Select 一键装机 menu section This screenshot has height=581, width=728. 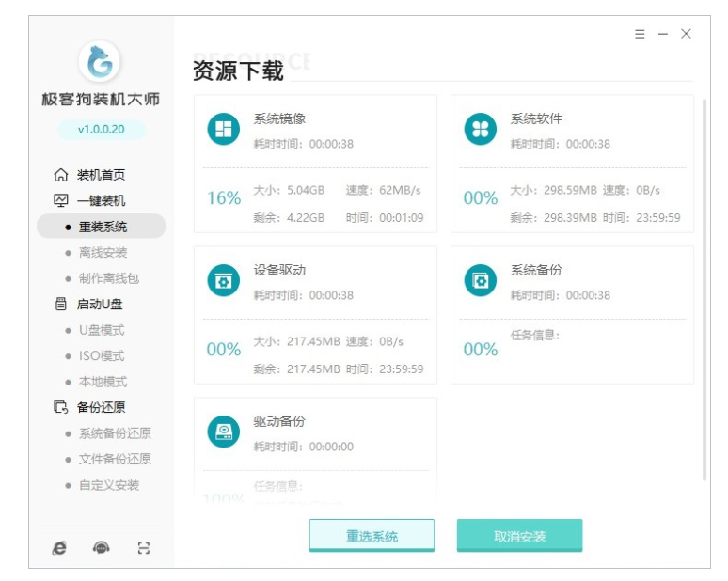point(102,200)
